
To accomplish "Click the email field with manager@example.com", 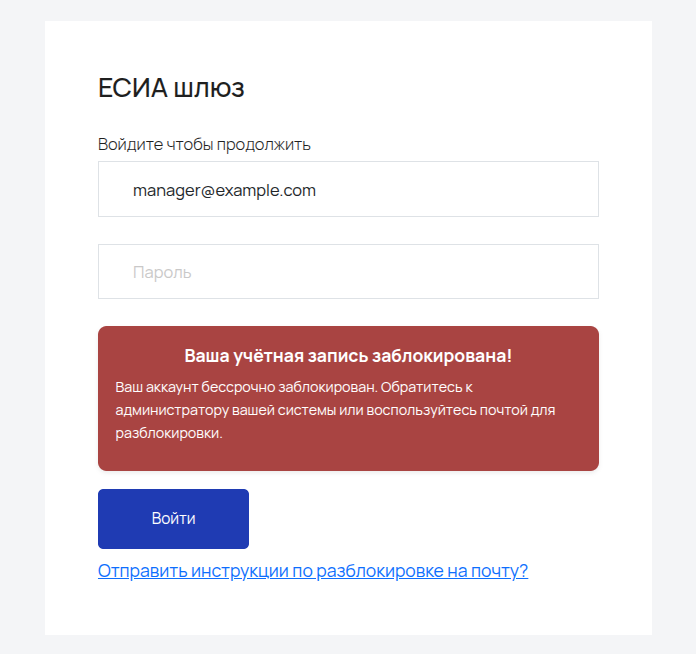I will coord(348,189).
